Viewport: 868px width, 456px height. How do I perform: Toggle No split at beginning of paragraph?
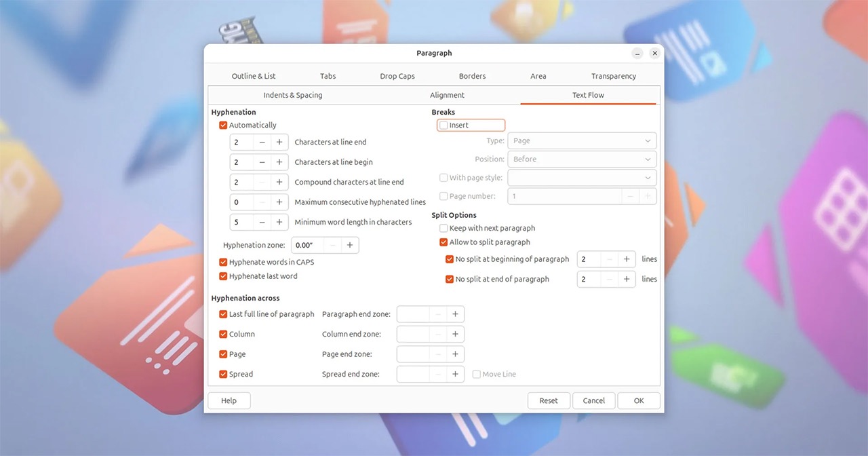tap(450, 259)
